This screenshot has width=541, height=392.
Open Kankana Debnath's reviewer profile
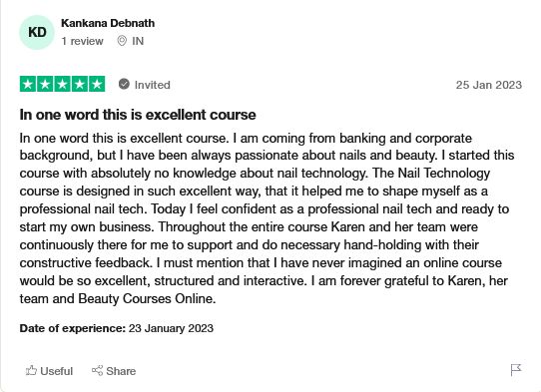[108, 23]
